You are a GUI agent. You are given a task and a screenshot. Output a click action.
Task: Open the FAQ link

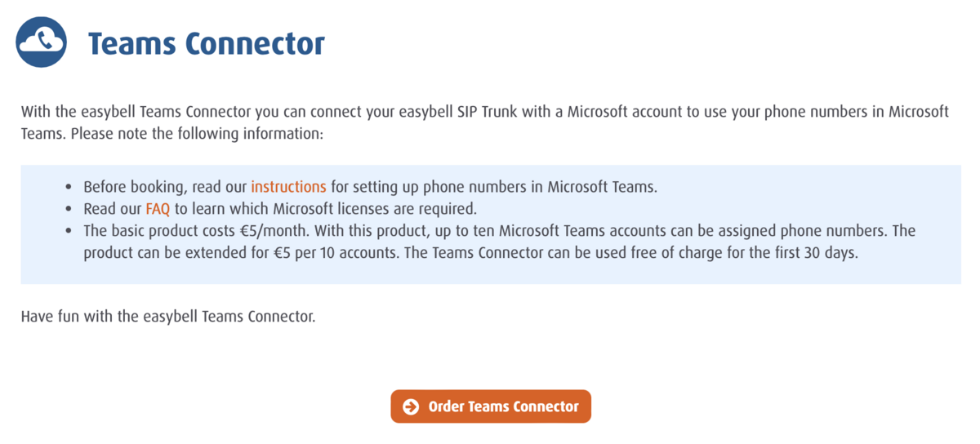158,209
